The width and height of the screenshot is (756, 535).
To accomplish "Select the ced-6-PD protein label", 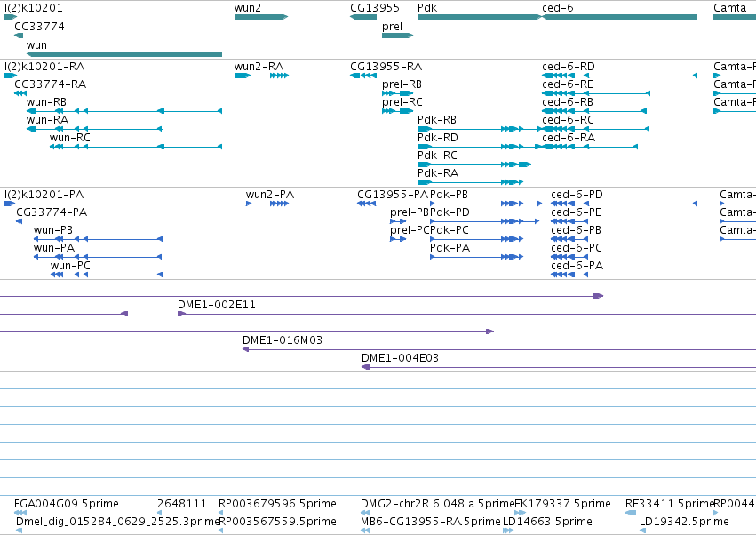I will 577,195.
